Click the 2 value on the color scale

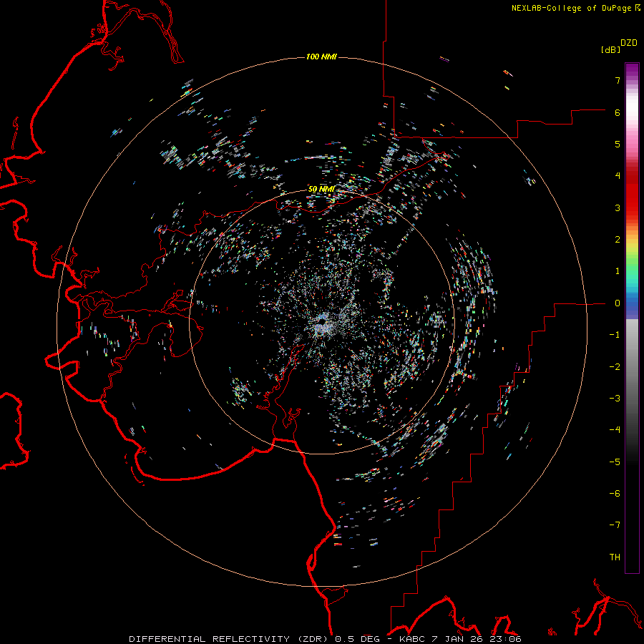(618, 240)
